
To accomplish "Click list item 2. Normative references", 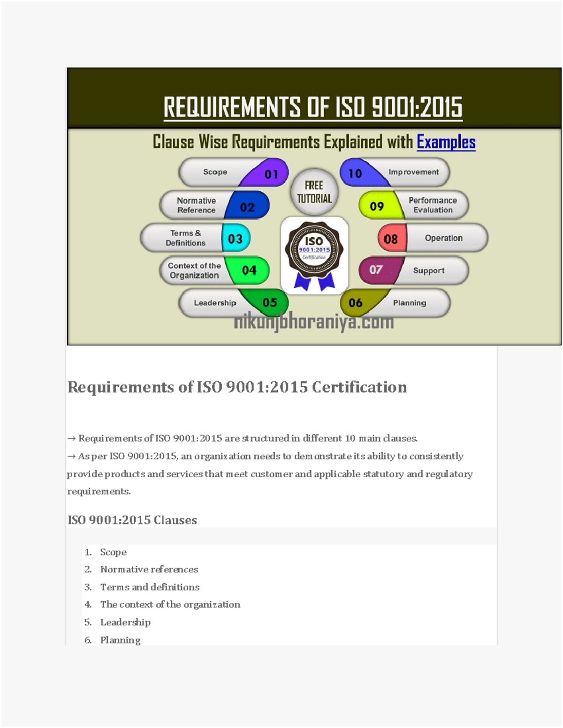I will pos(141,570).
